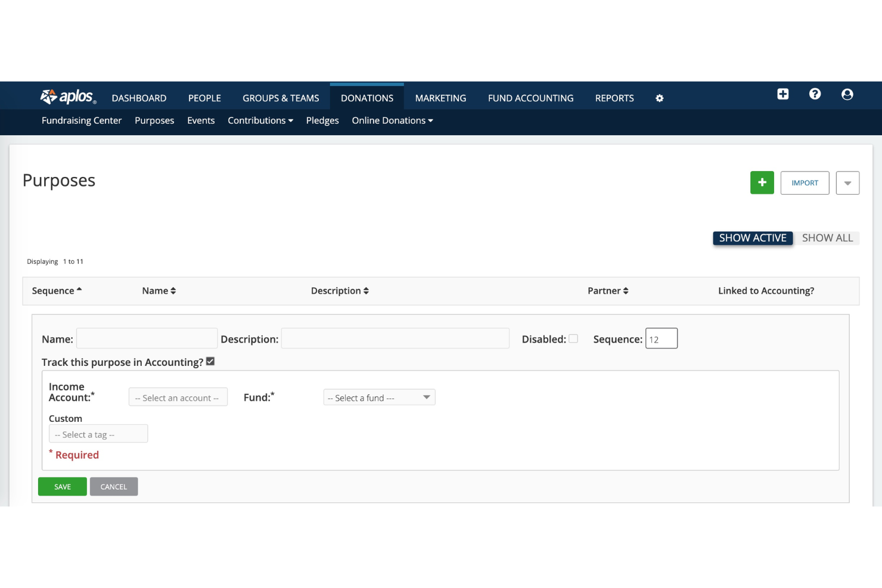Click the Sequence column sort arrow
This screenshot has width=882, height=588.
pos(79,289)
